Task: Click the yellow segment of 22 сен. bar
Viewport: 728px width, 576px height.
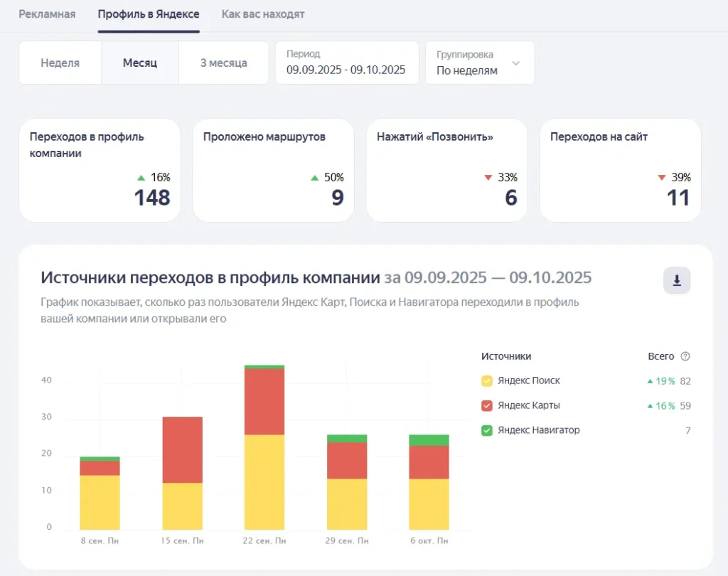Action: 264,482
